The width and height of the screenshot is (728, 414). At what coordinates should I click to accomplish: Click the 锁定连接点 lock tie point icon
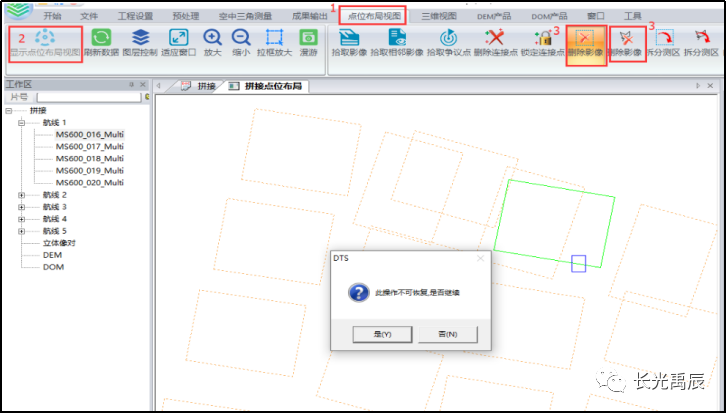[544, 40]
